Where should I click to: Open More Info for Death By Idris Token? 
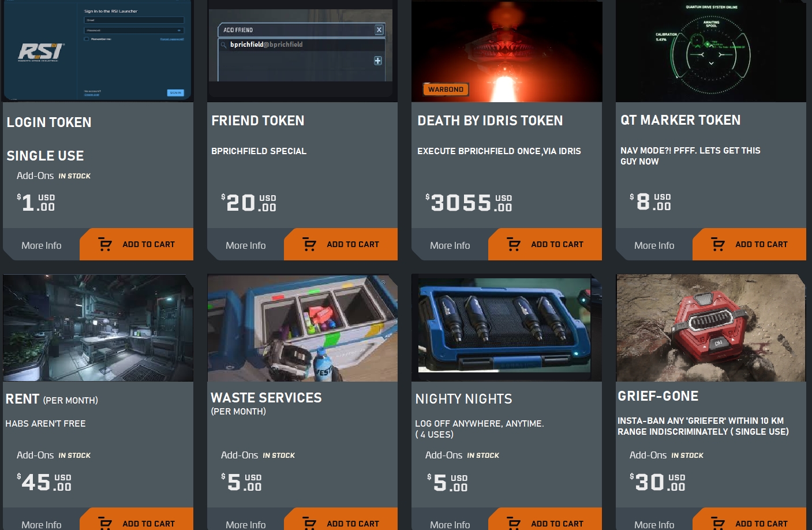pos(450,245)
